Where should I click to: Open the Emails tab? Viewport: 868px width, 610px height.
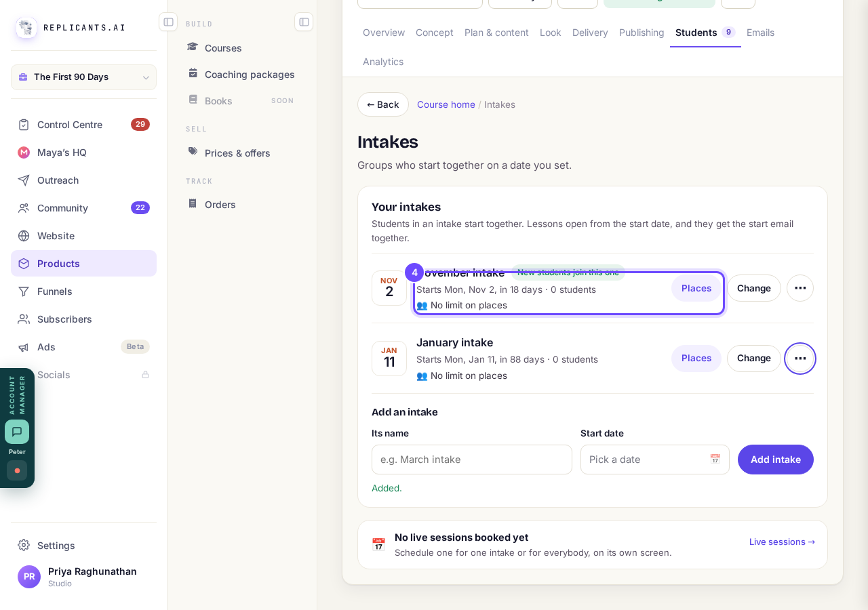tap(760, 33)
